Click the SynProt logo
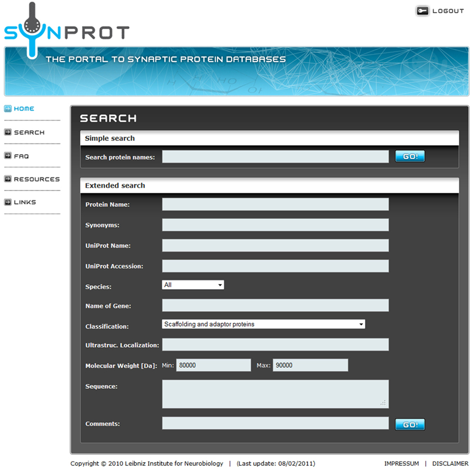 (67, 30)
